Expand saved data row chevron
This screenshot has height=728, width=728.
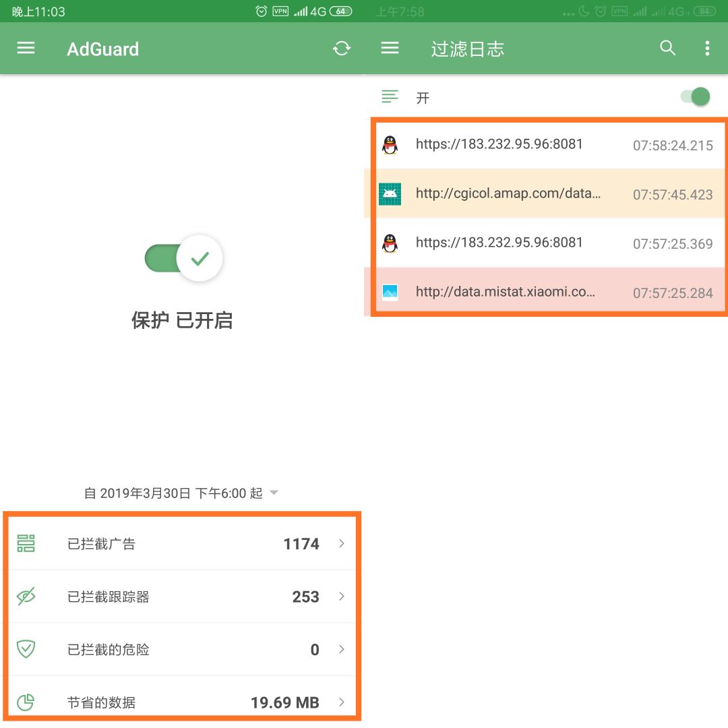[342, 702]
